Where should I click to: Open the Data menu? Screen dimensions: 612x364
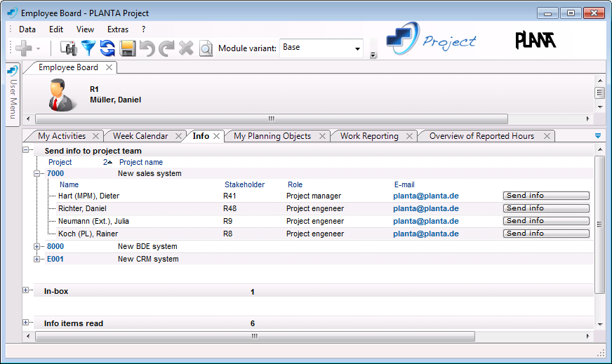click(x=27, y=29)
